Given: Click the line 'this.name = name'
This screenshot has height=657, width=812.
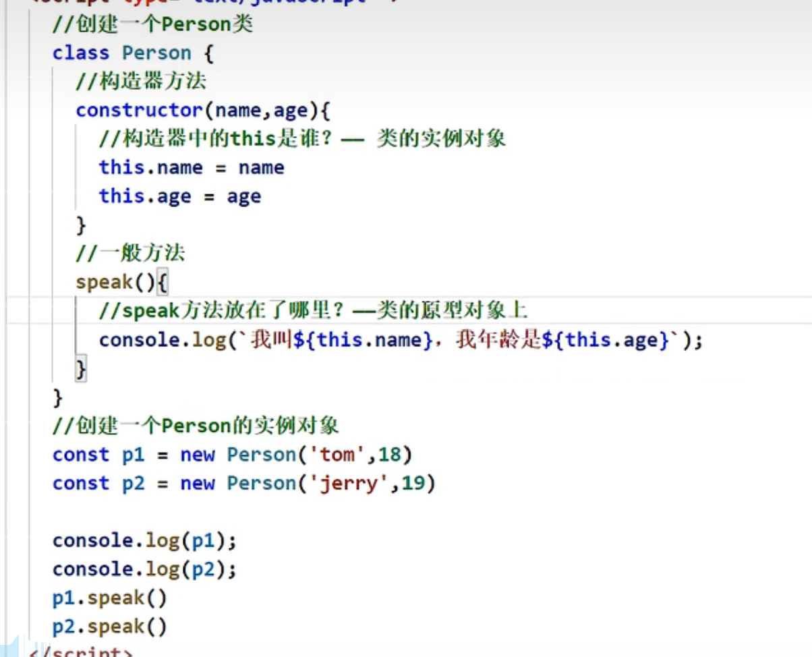Looking at the screenshot, I should pyautogui.click(x=192, y=168).
